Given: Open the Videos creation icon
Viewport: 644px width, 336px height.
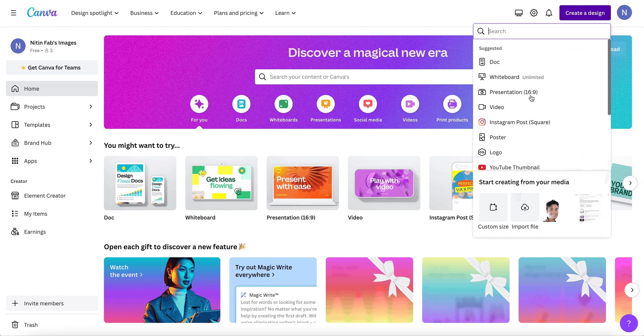Looking at the screenshot, I should coord(410,104).
